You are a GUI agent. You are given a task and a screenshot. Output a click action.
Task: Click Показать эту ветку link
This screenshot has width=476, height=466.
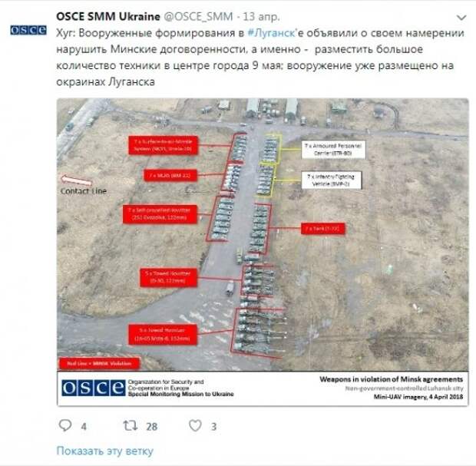tap(104, 451)
